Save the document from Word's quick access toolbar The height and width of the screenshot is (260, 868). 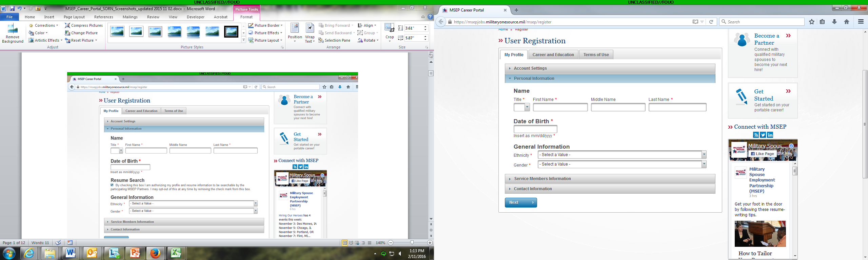tap(12, 8)
